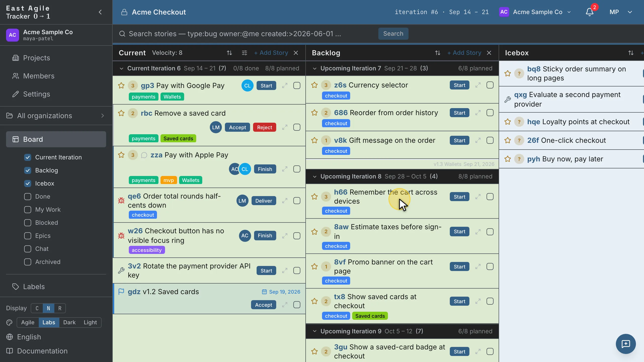Deliver the qe6 Order total story
Image resolution: width=644 pixels, height=362 pixels.
point(264,201)
